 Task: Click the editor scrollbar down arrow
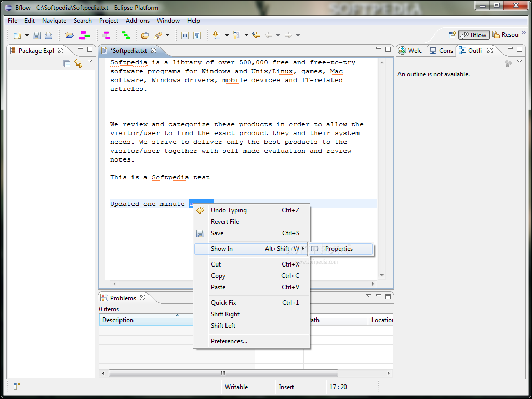pyautogui.click(x=382, y=275)
